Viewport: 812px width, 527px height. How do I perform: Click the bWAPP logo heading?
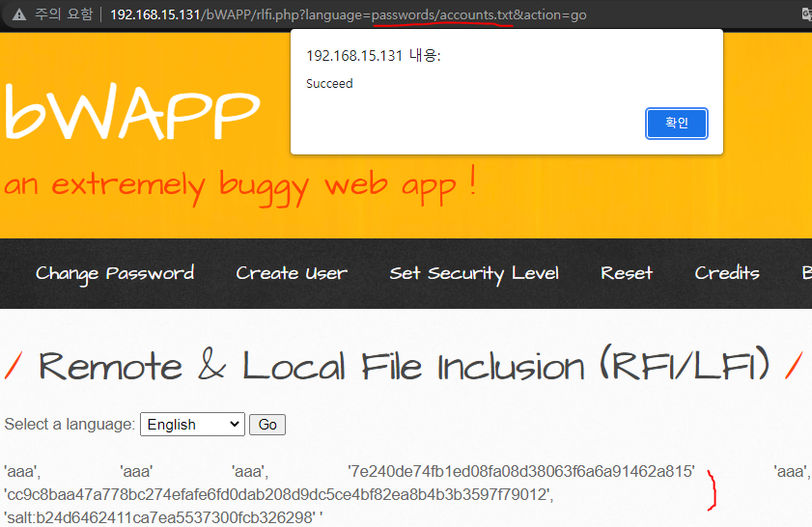point(132,111)
